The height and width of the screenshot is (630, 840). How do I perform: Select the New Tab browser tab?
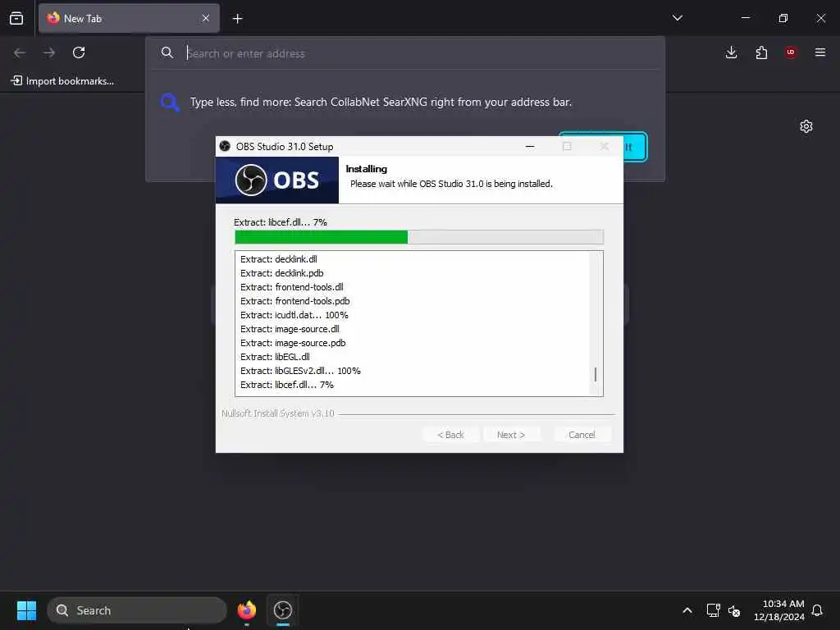(129, 18)
